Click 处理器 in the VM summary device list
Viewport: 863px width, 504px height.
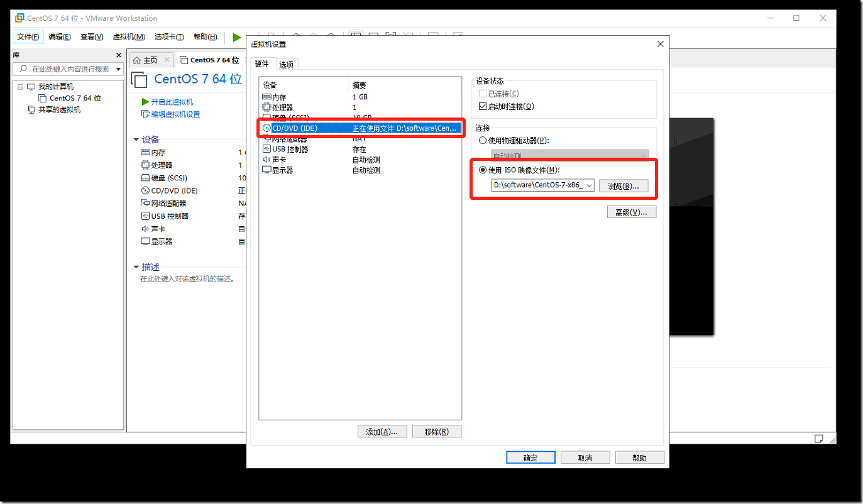click(162, 165)
